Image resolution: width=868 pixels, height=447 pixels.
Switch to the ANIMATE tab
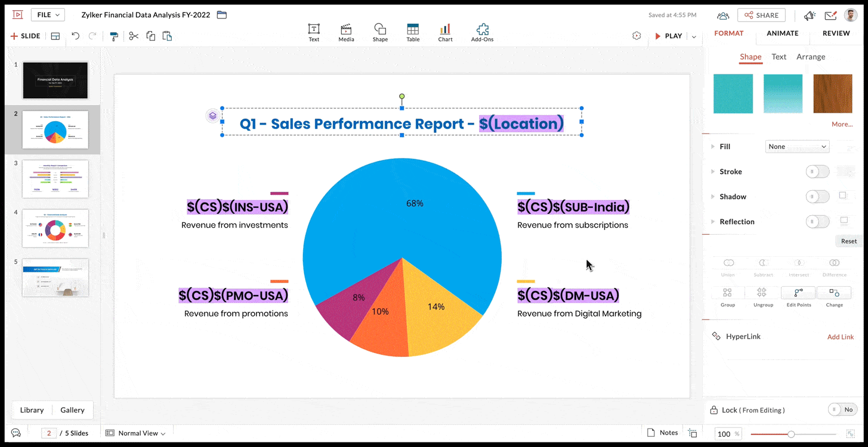(x=782, y=33)
